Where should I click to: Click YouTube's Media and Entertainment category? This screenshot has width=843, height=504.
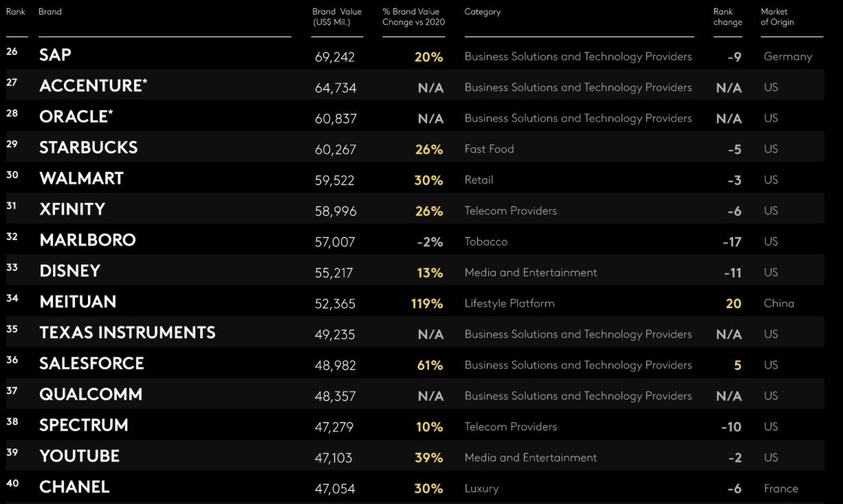[530, 457]
